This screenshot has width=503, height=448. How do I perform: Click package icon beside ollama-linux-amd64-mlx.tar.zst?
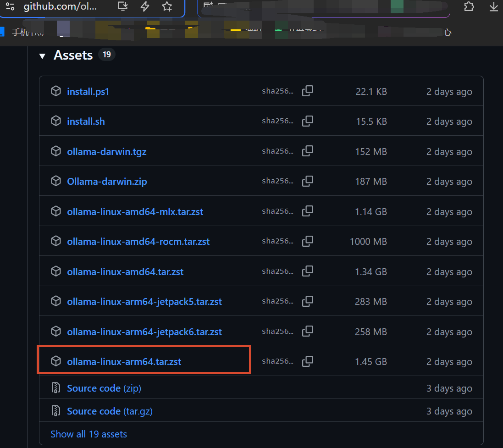(x=56, y=211)
